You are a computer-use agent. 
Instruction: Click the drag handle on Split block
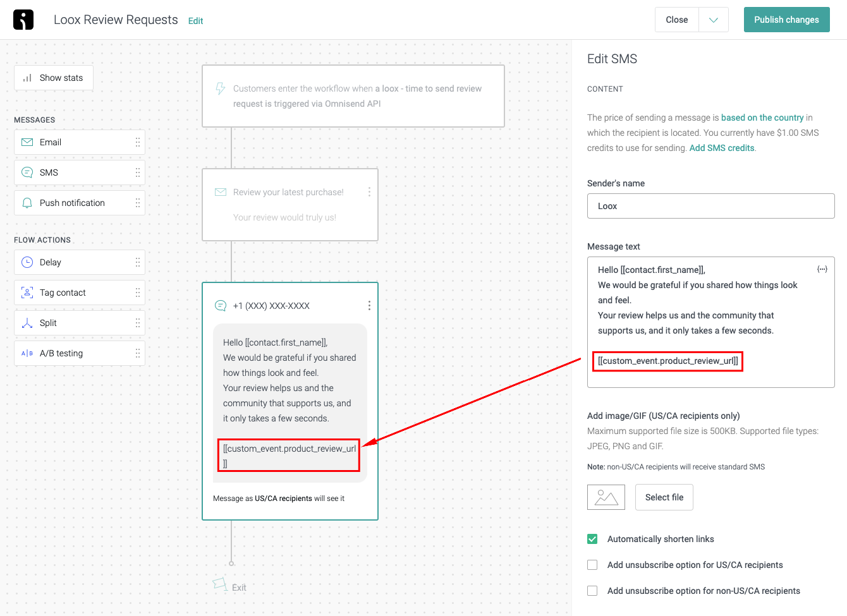tap(138, 323)
